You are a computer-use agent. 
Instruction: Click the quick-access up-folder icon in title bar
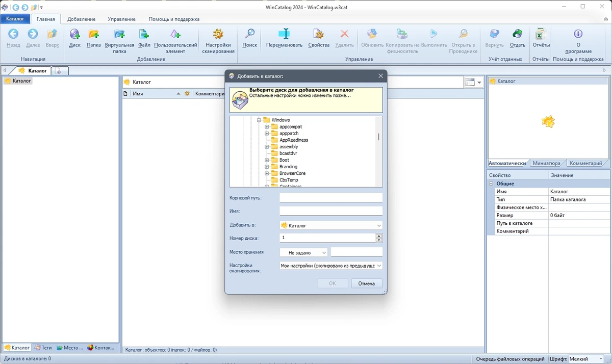(x=34, y=7)
